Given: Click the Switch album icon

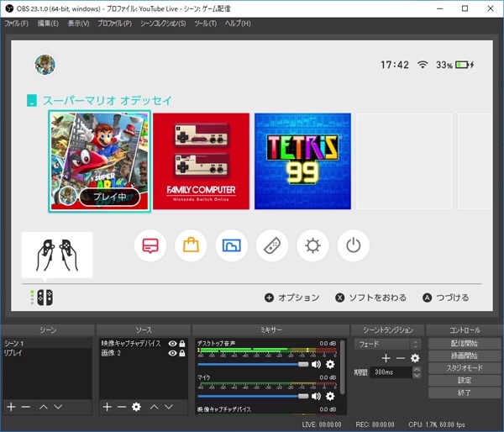Looking at the screenshot, I should (x=232, y=245).
